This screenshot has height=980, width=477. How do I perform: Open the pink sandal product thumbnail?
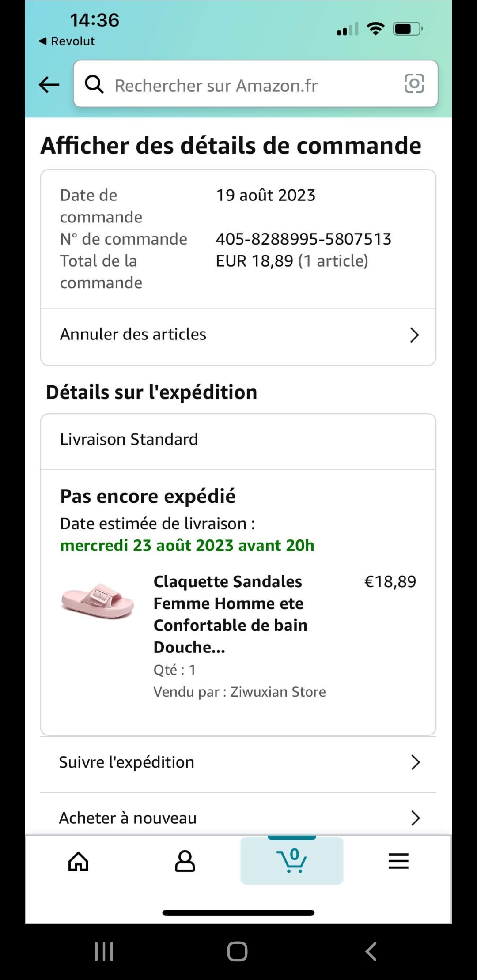(98, 601)
